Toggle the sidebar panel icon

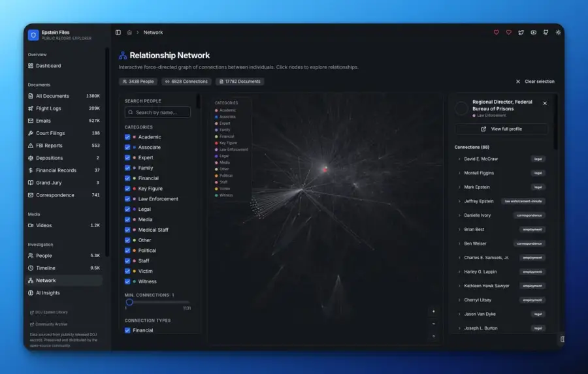point(118,33)
